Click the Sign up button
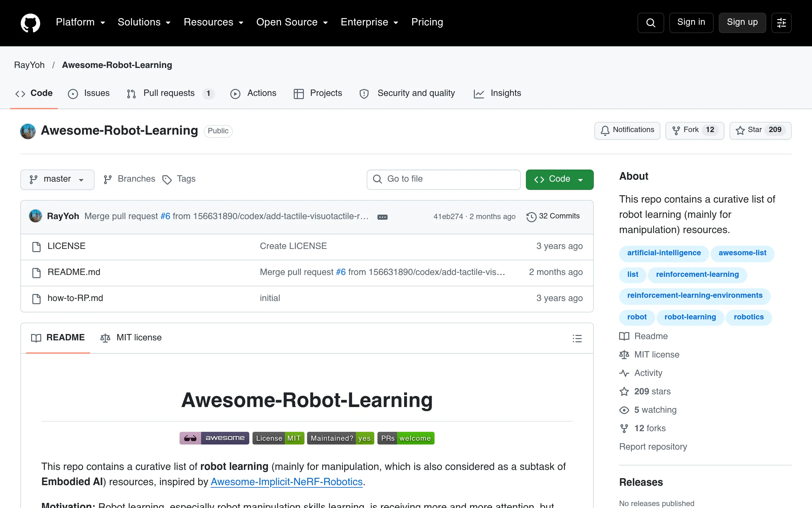812x508 pixels. (742, 23)
